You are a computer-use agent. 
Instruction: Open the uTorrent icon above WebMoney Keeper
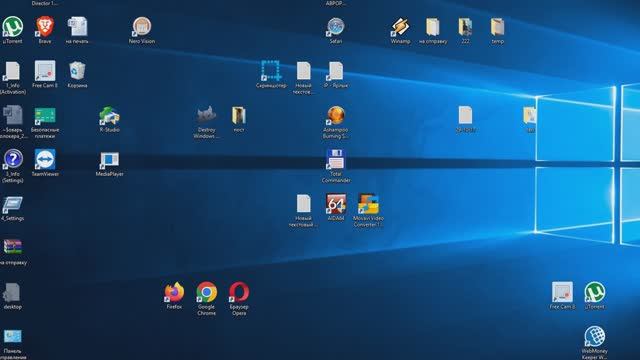595,292
